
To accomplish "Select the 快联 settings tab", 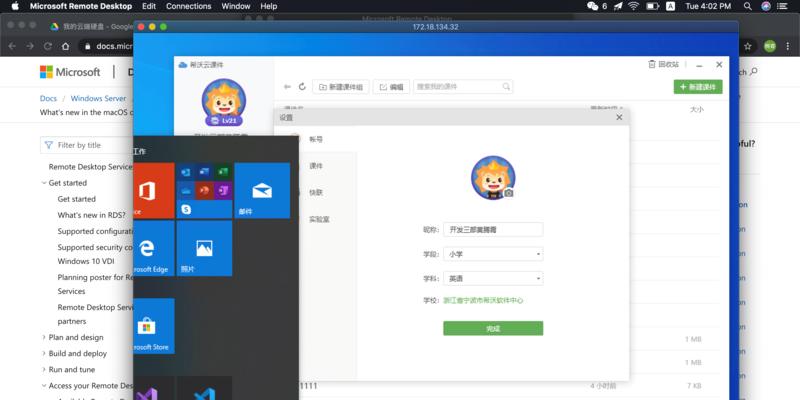I will pos(316,193).
